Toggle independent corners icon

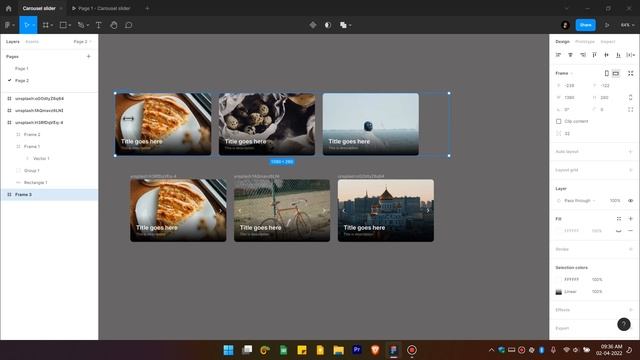pyautogui.click(x=631, y=109)
